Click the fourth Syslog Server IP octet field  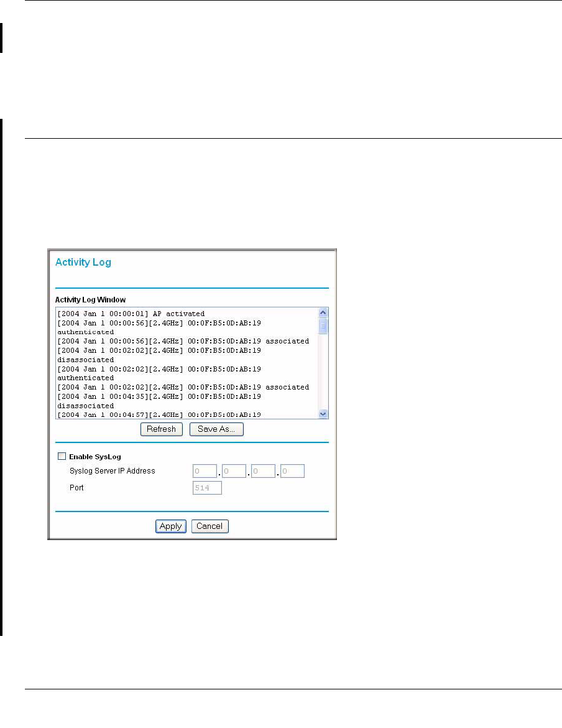click(x=292, y=471)
